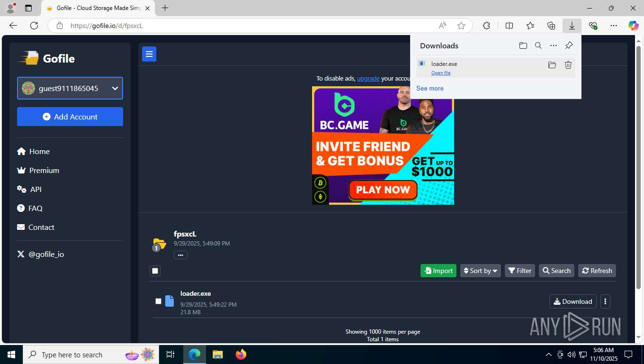The image size is (644, 364).
Task: Open Downloads panel more options
Action: [x=553, y=45]
